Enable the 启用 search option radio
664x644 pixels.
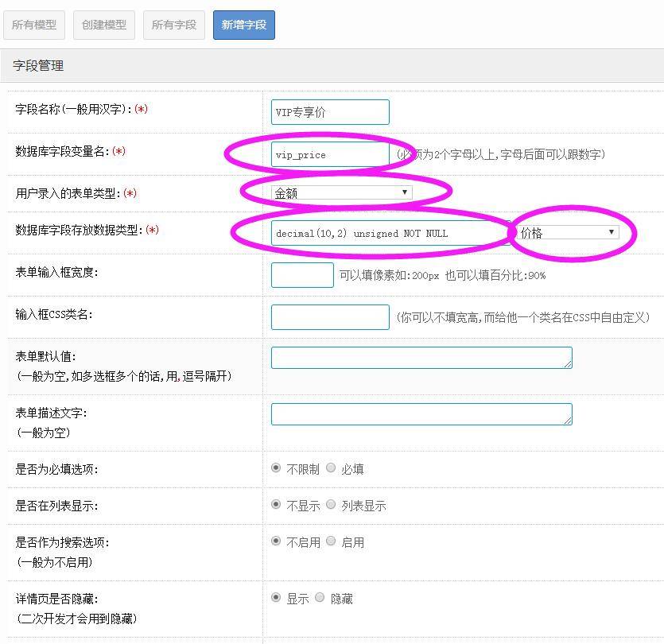pyautogui.click(x=331, y=541)
